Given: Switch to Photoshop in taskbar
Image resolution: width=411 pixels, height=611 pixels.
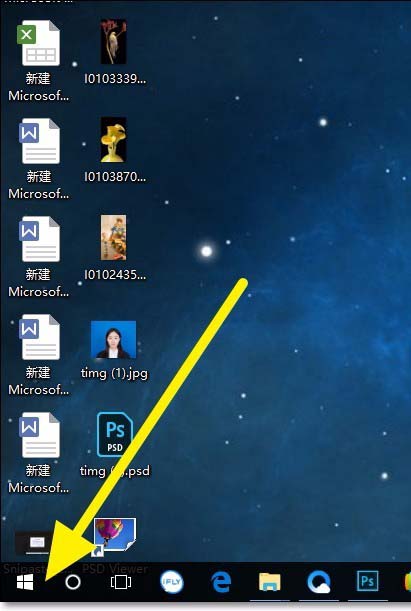Looking at the screenshot, I should (x=368, y=581).
